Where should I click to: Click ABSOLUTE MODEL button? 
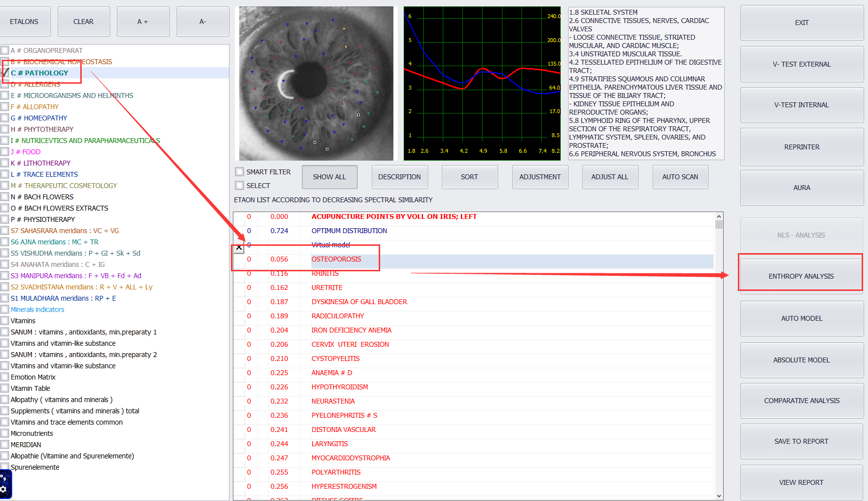801,360
